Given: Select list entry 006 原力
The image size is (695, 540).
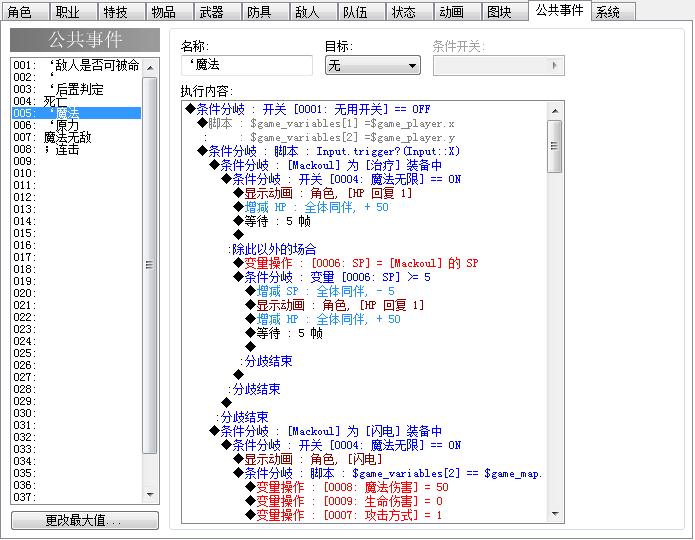Looking at the screenshot, I should pyautogui.click(x=76, y=125).
